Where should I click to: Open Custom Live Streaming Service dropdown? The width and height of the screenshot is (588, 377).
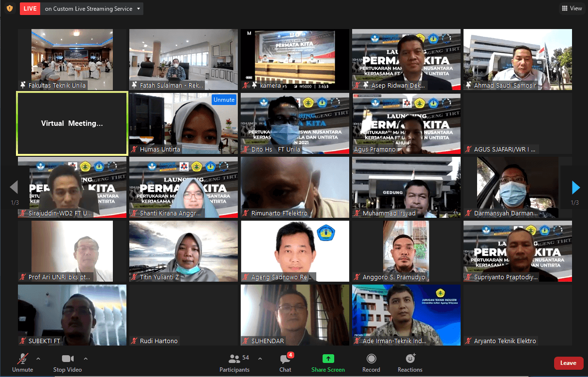tap(139, 9)
